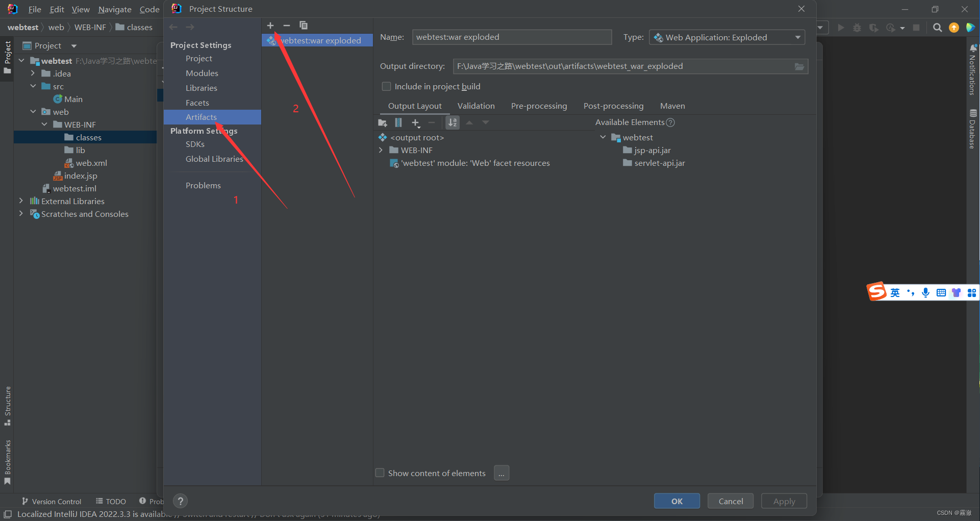Click the Sogou input method S logo
Screen dimensions: 980x521
coord(876,292)
